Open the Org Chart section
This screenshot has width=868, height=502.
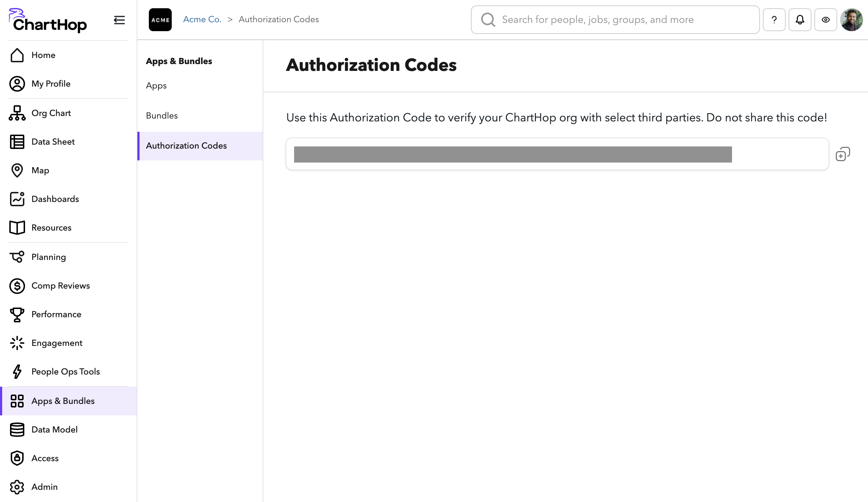click(52, 113)
